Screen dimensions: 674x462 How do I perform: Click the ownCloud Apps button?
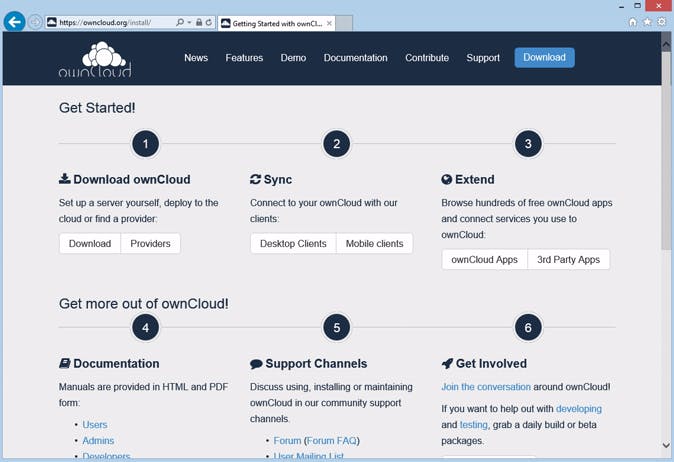(x=484, y=260)
